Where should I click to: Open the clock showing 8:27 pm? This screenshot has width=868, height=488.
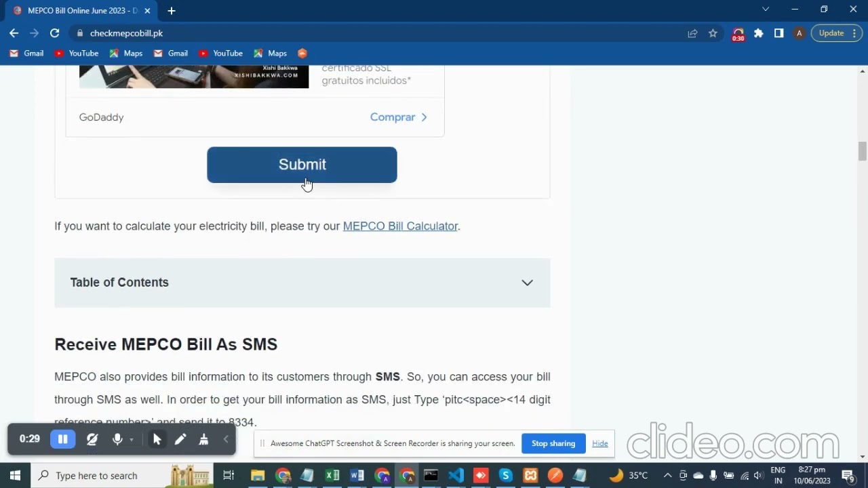812,475
